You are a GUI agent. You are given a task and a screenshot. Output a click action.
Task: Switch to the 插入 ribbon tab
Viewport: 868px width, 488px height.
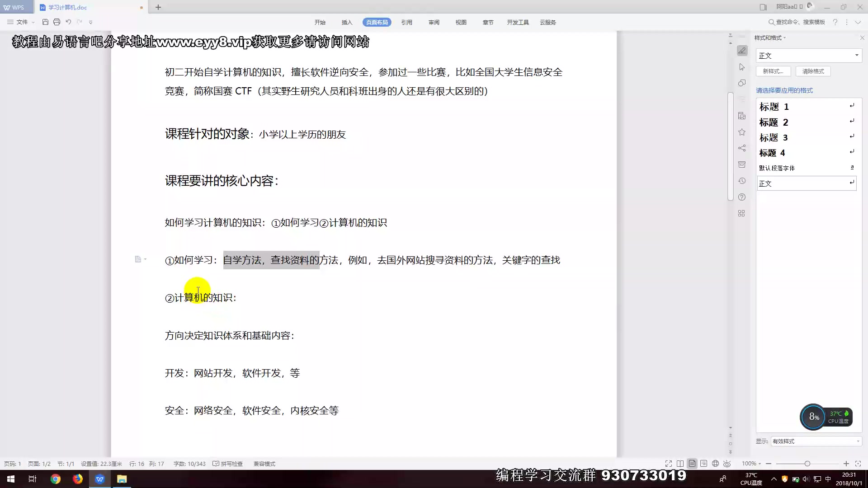tap(347, 22)
